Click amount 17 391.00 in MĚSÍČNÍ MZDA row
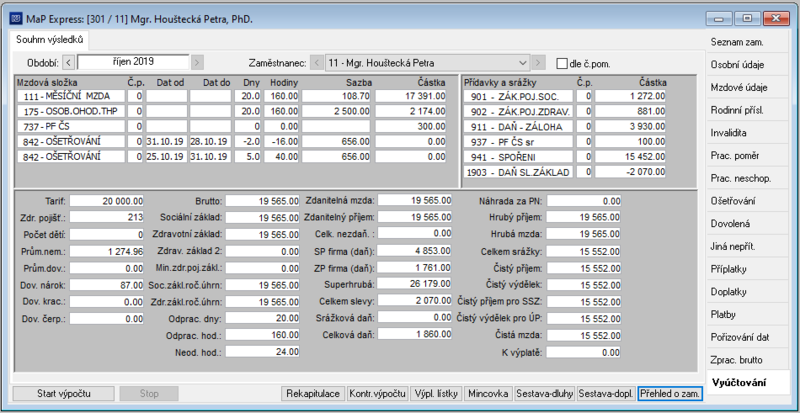Image resolution: width=800 pixels, height=413 pixels. point(411,95)
